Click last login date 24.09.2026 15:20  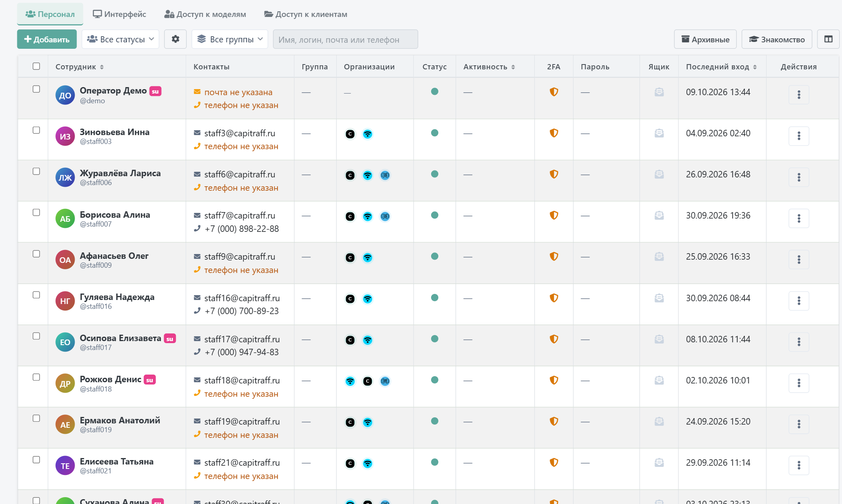718,421
